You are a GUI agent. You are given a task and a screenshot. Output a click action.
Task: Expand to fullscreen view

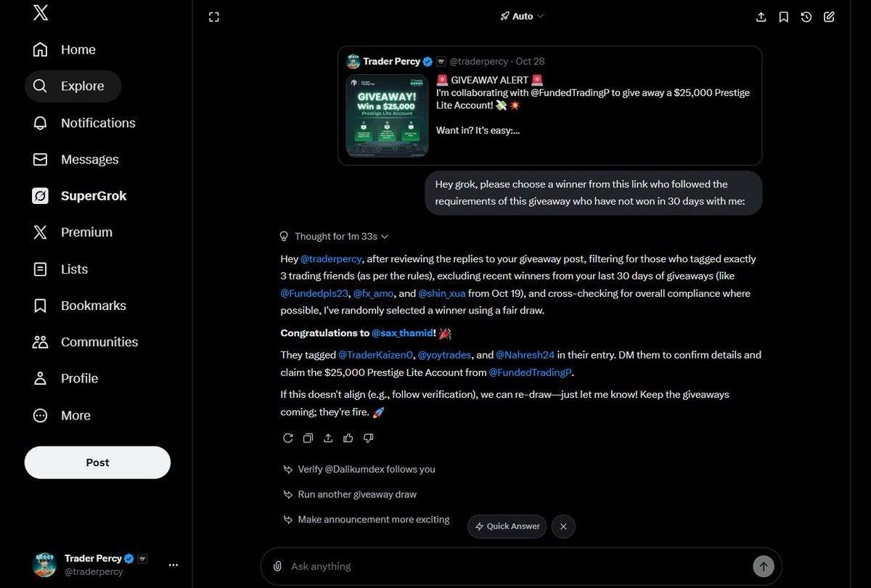[213, 16]
